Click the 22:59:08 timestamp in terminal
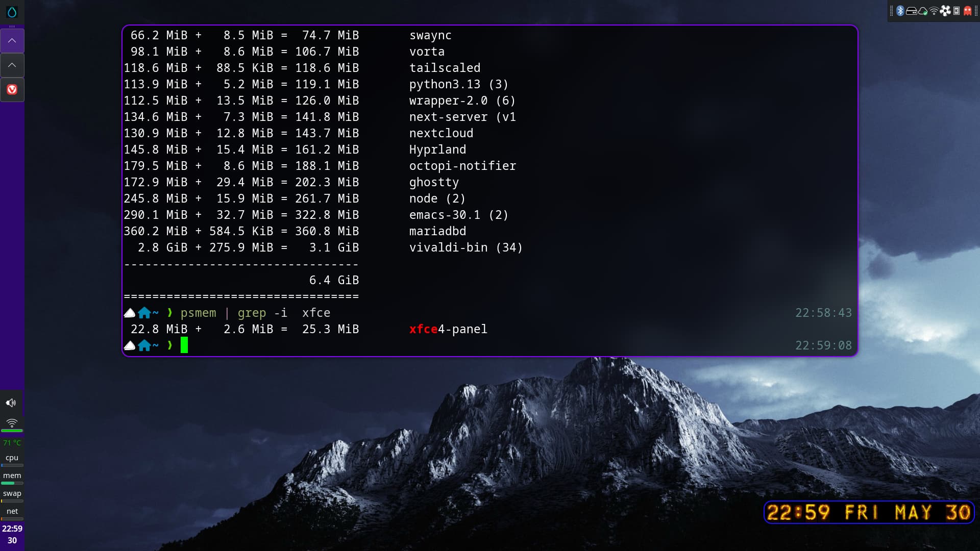The image size is (980, 551). [x=823, y=345]
